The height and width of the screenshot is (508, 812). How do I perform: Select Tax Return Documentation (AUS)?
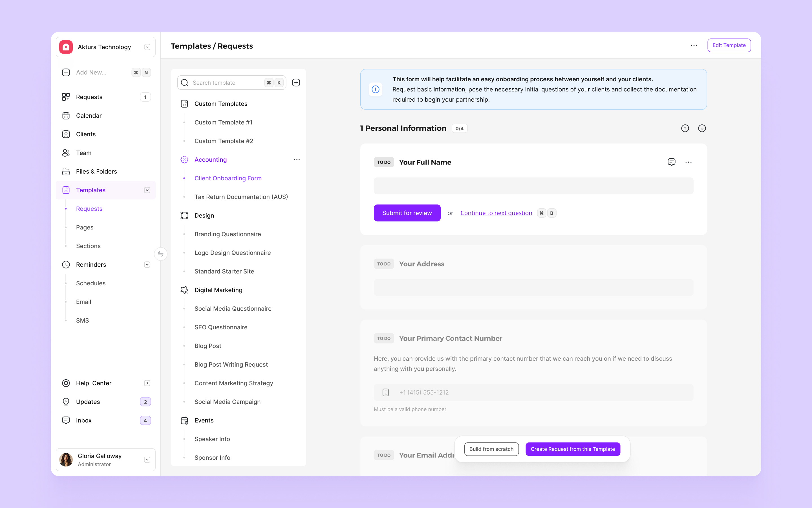tap(241, 197)
